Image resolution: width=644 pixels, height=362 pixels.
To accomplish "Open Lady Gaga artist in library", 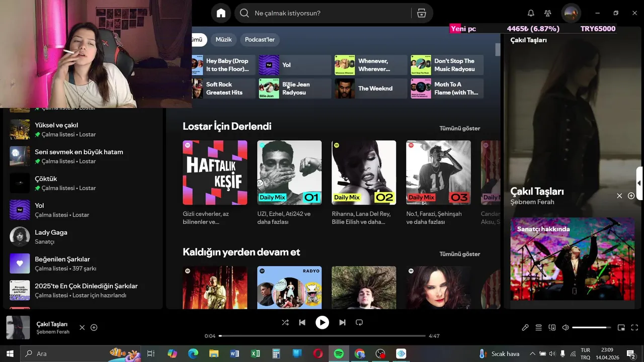I will [x=83, y=236].
